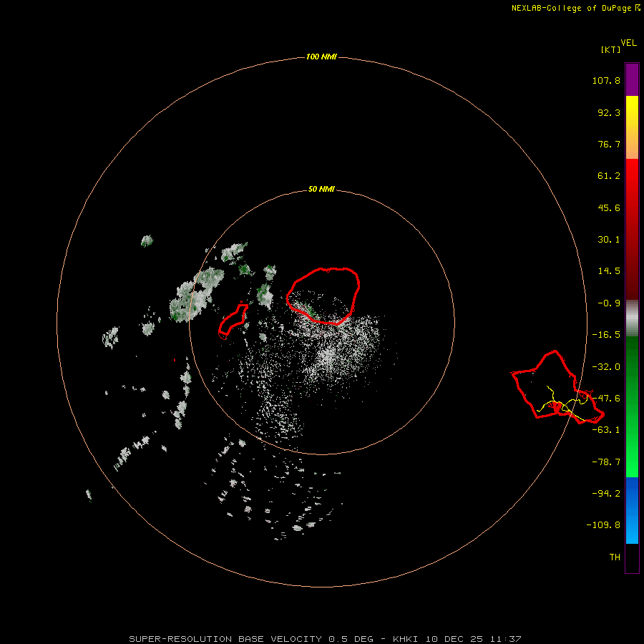Select the -109.8 scale value

[x=603, y=525]
